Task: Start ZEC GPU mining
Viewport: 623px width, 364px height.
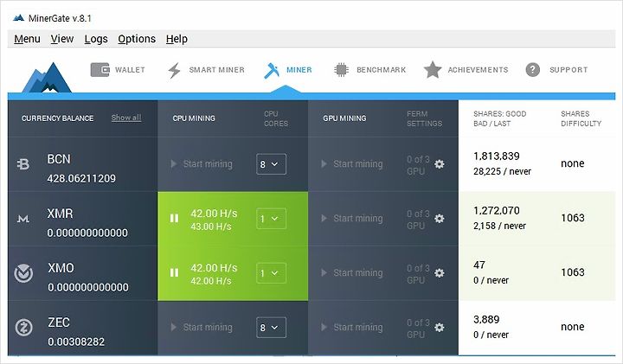Action: point(351,327)
